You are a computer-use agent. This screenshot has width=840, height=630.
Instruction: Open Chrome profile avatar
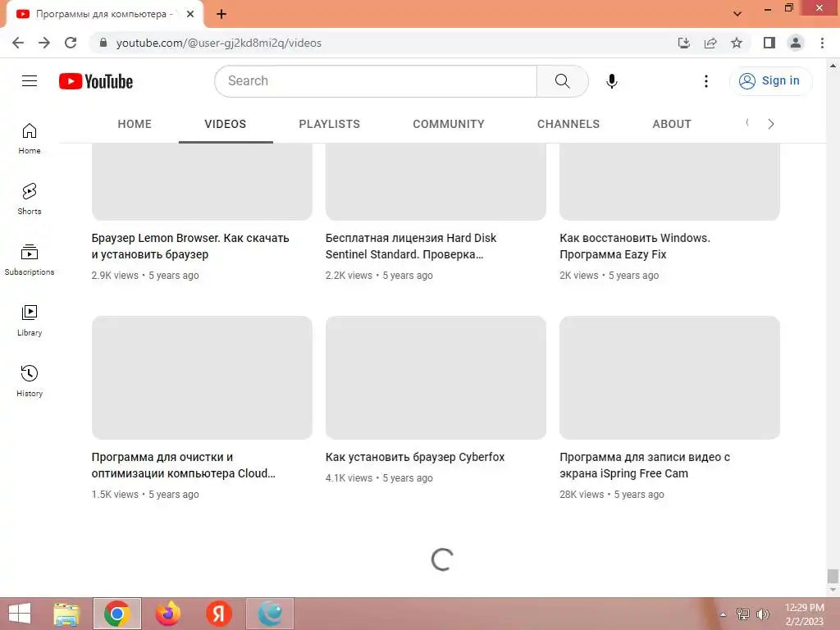796,43
